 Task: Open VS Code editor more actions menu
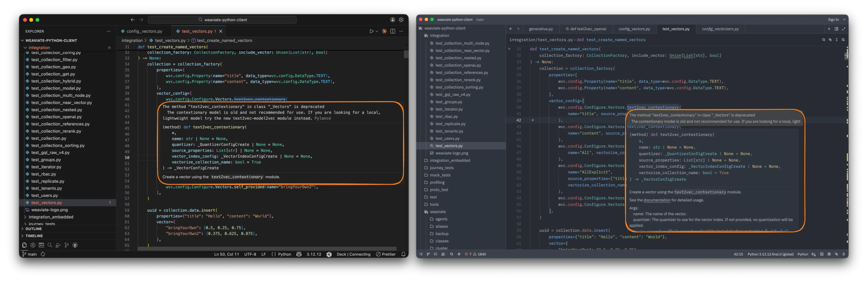(x=401, y=31)
